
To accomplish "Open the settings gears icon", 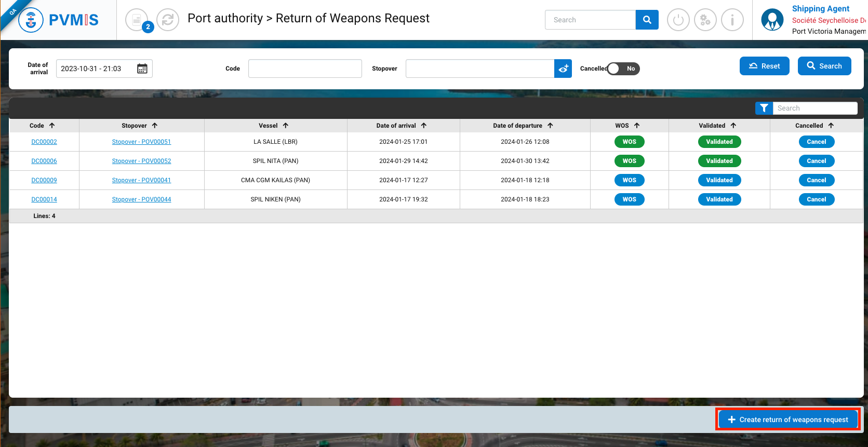I will click(x=705, y=20).
